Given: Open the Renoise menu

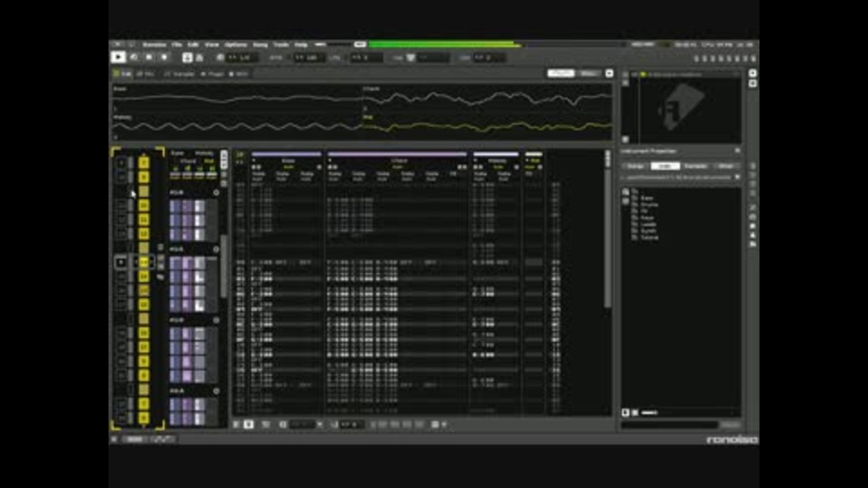Looking at the screenshot, I should click(155, 44).
